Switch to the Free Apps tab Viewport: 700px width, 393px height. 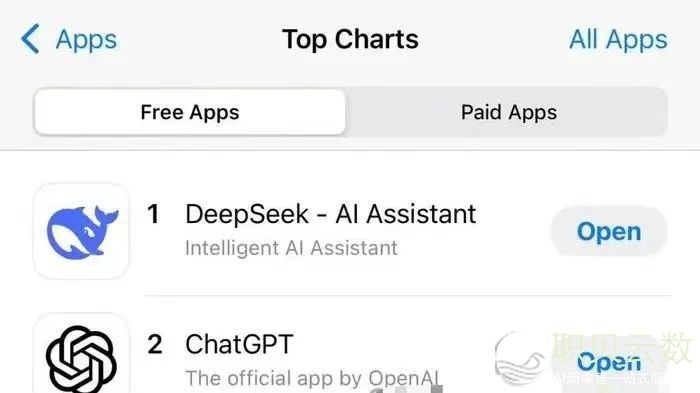tap(190, 112)
